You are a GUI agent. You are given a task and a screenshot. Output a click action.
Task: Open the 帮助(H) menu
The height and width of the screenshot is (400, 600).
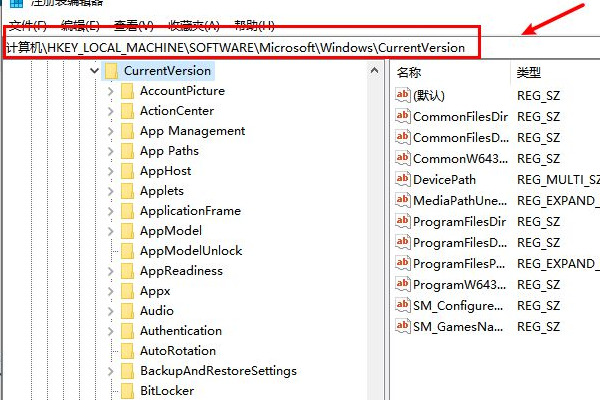pyautogui.click(x=254, y=25)
